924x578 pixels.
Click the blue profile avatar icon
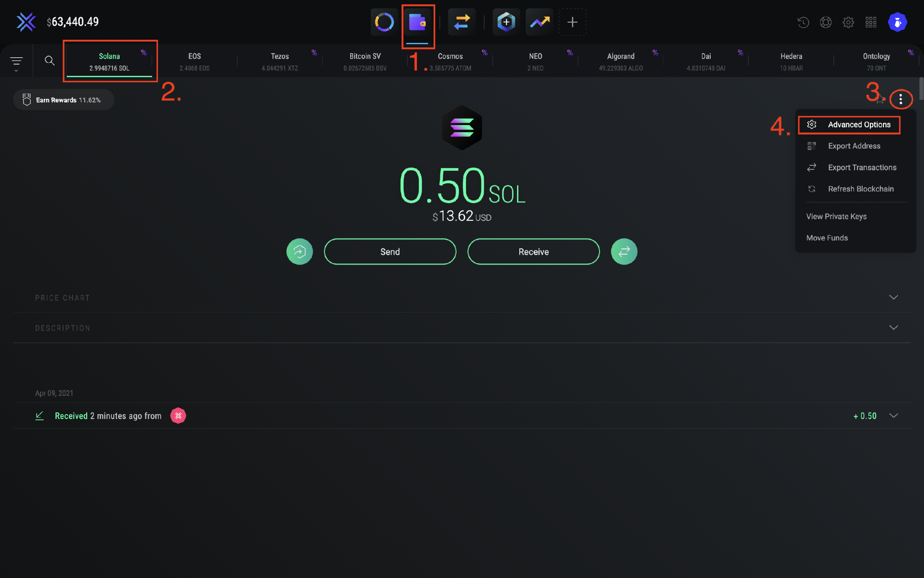(x=897, y=22)
